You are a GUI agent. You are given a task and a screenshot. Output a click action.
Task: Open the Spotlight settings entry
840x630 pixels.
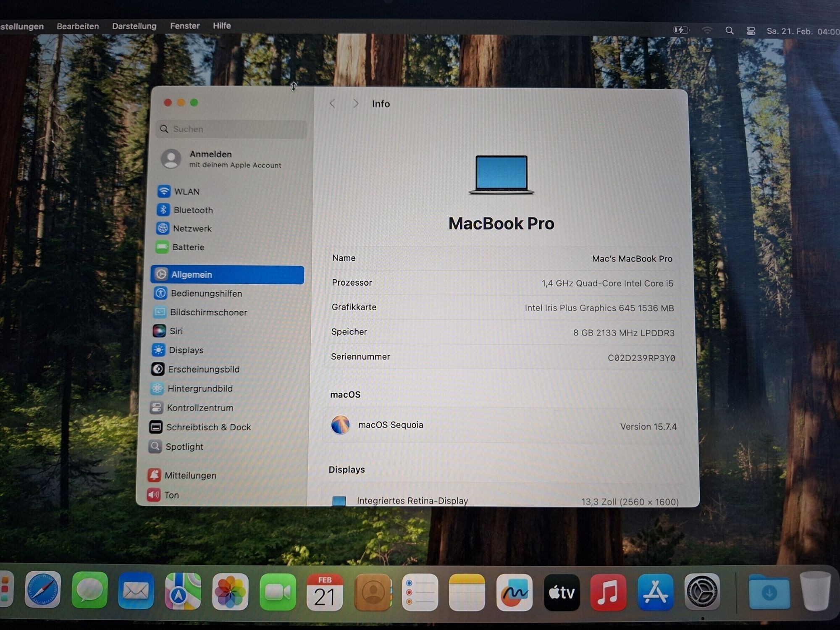184,446
